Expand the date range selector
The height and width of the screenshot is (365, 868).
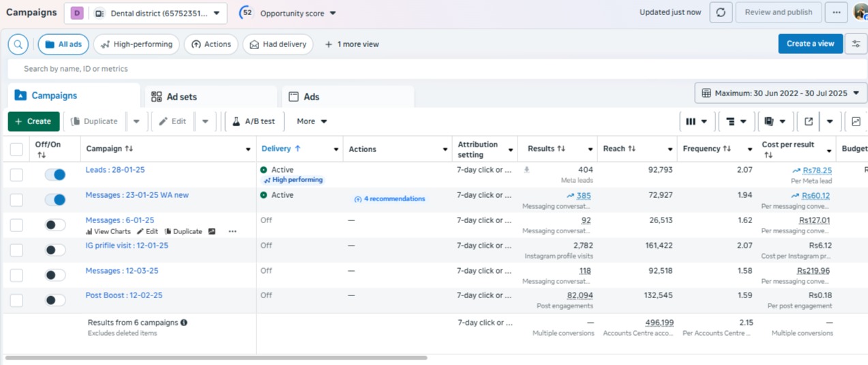coord(780,93)
